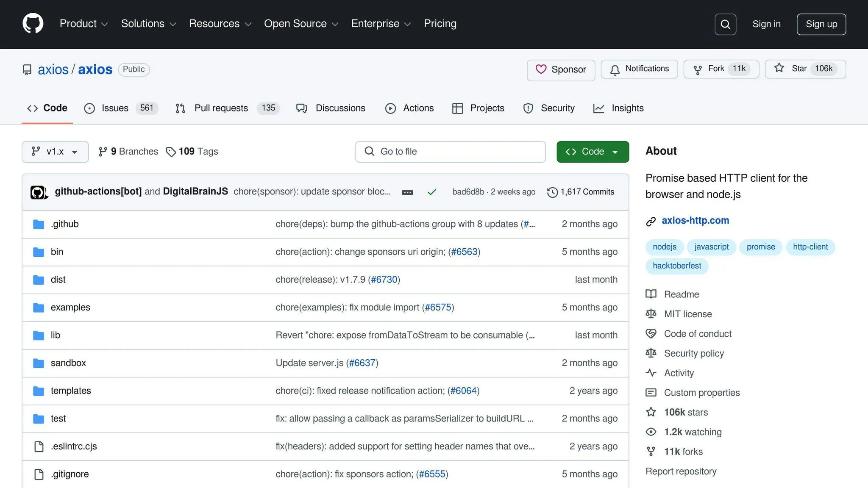Open the v1.x branch selector dropdown
Image resolution: width=868 pixels, height=488 pixels.
tap(55, 152)
